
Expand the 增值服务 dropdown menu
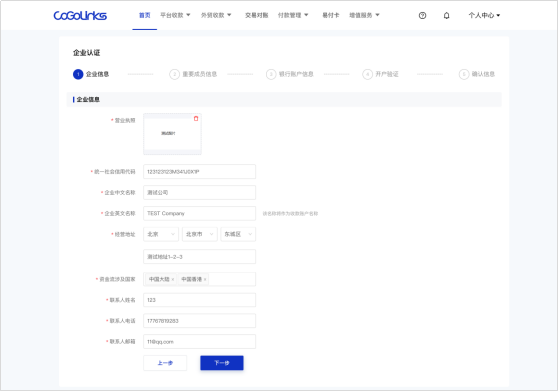pos(364,15)
